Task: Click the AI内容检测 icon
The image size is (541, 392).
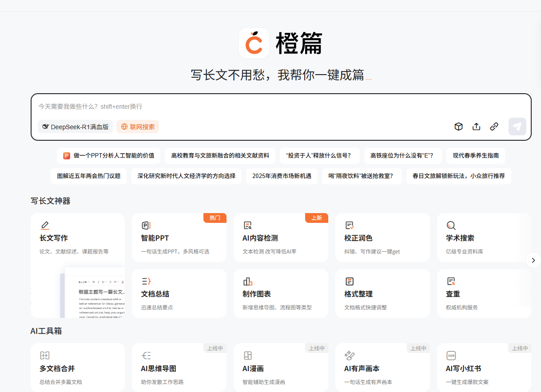Action: [x=247, y=226]
